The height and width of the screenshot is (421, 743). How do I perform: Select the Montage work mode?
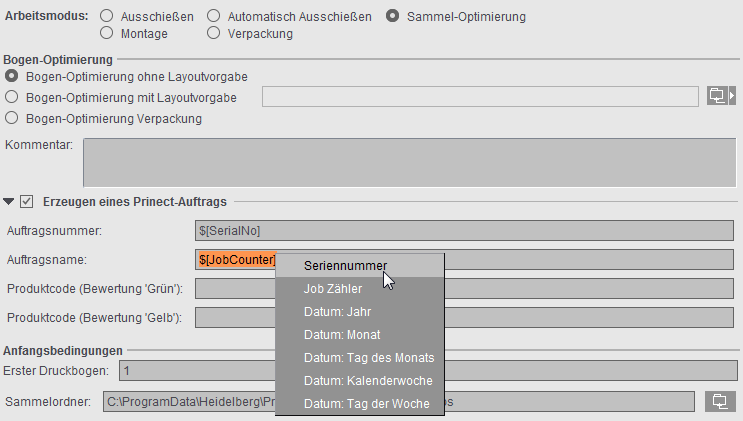coord(107,33)
